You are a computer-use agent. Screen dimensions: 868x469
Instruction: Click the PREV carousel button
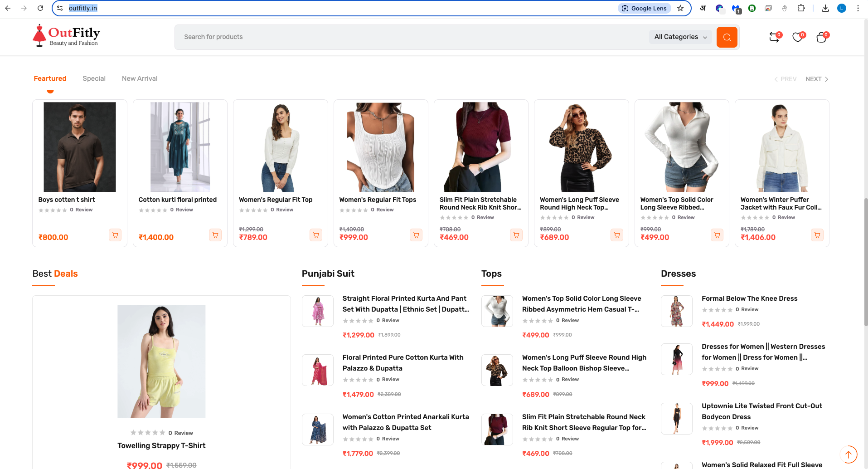click(x=785, y=79)
